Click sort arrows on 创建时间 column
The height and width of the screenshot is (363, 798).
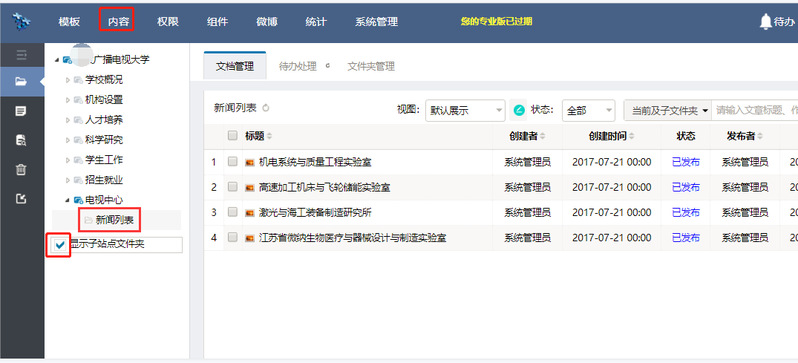[632, 136]
